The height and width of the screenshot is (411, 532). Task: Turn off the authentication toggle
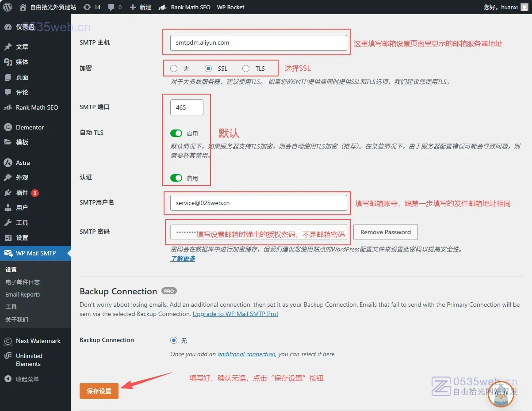point(176,178)
